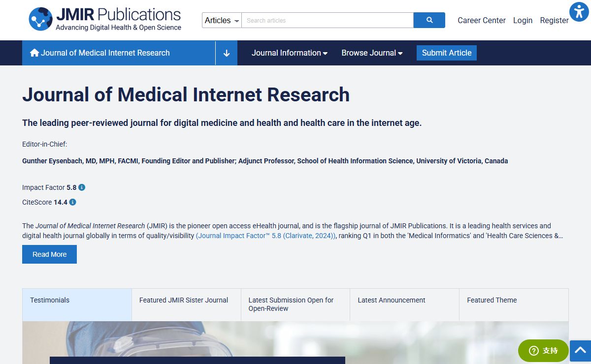591x364 pixels.
Task: Click the Submit Article button
Action: pos(447,53)
